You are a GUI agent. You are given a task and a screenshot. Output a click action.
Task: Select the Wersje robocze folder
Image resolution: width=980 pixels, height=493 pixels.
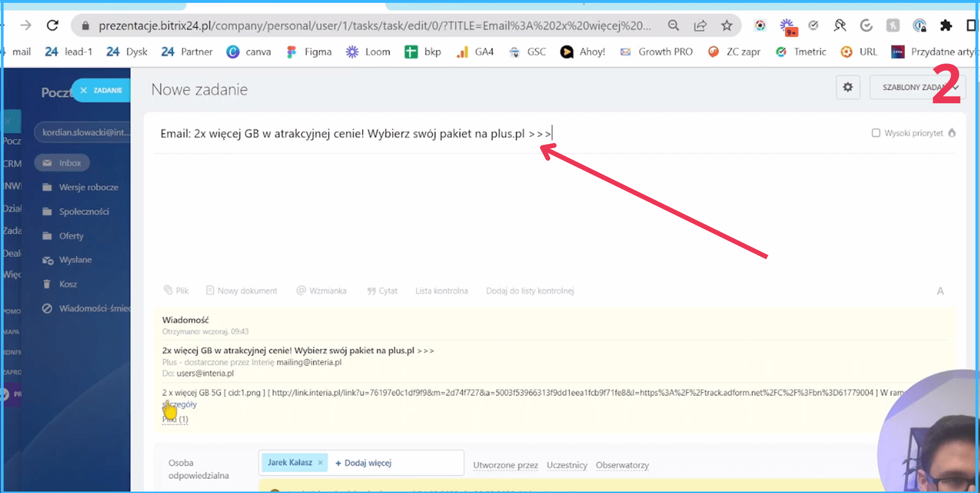tap(88, 187)
